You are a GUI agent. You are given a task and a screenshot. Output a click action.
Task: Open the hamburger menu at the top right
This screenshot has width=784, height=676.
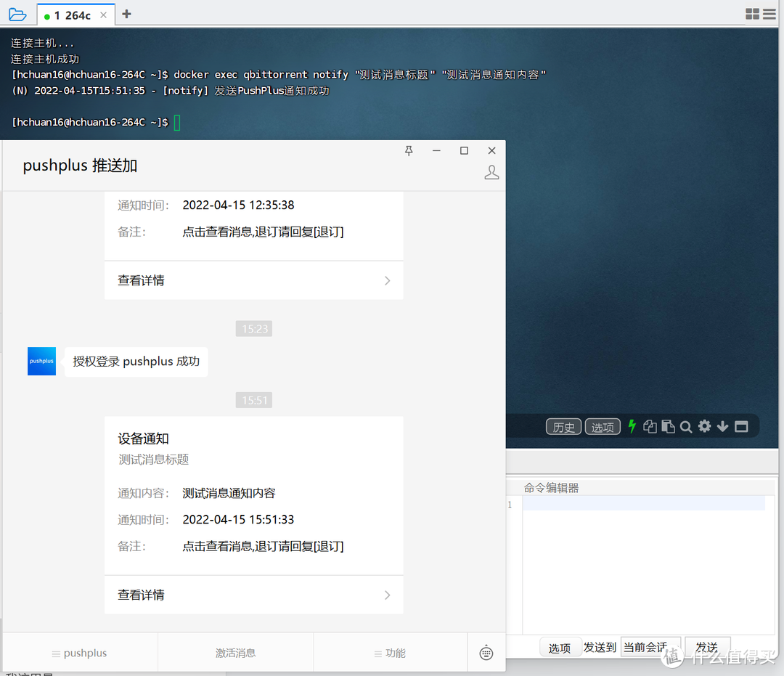pyautogui.click(x=769, y=14)
